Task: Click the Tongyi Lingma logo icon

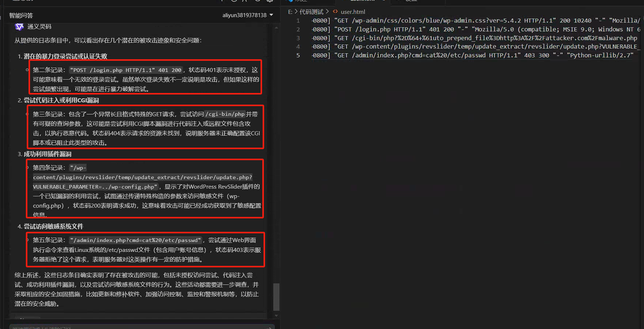Action: [19, 27]
